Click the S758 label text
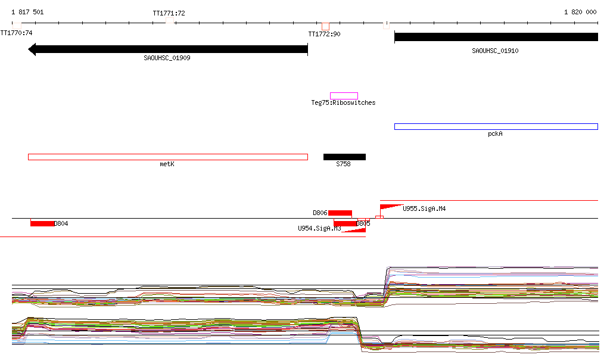 pos(344,164)
